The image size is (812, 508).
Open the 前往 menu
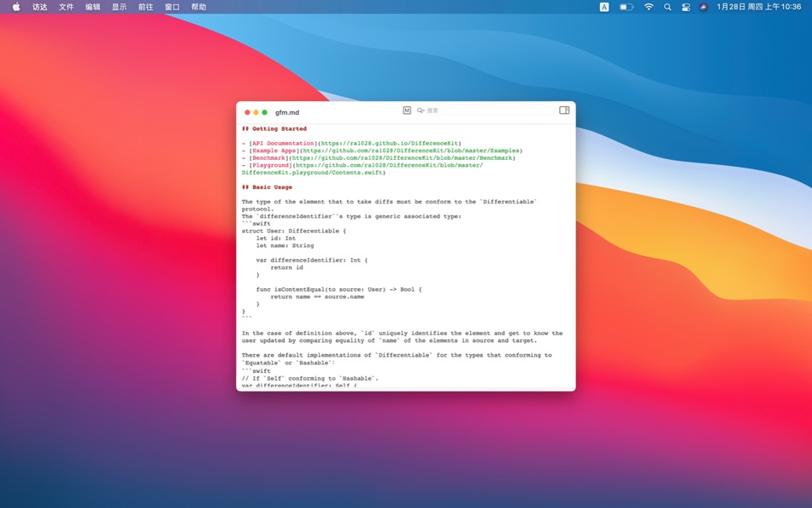coord(145,7)
